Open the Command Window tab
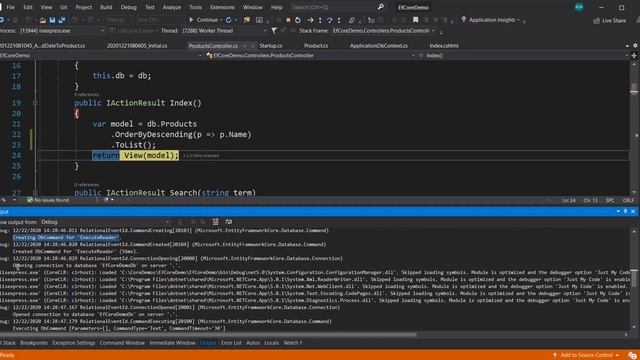This screenshot has width=640, height=360. click(122, 343)
